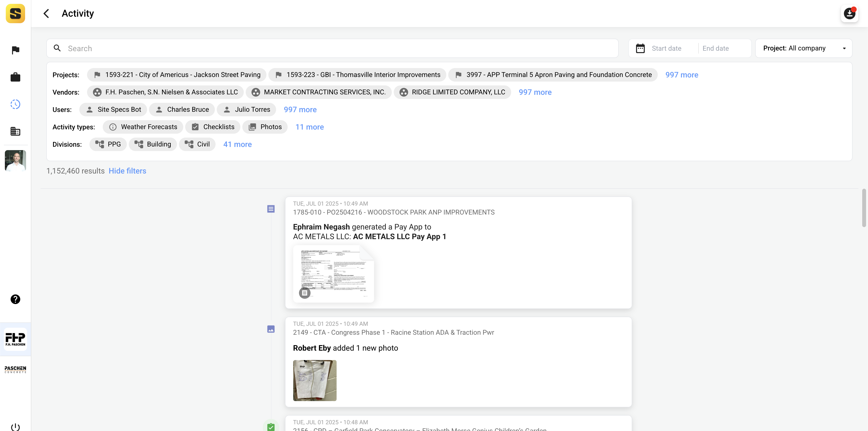Open the briefcase icon in sidebar
Image resolution: width=868 pixels, height=431 pixels.
click(15, 77)
